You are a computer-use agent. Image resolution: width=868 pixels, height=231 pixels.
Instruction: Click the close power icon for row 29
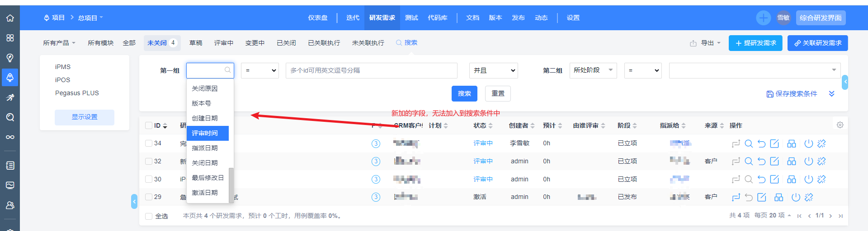click(x=796, y=197)
